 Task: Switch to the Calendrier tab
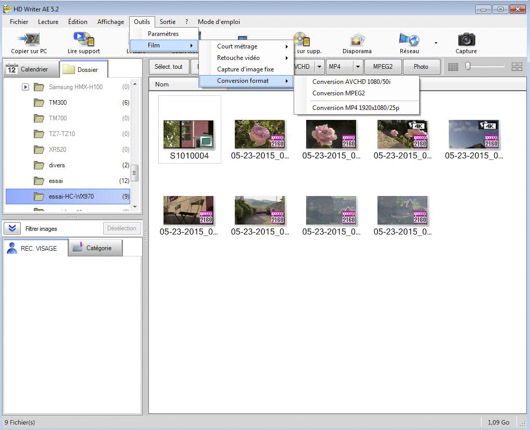click(31, 69)
